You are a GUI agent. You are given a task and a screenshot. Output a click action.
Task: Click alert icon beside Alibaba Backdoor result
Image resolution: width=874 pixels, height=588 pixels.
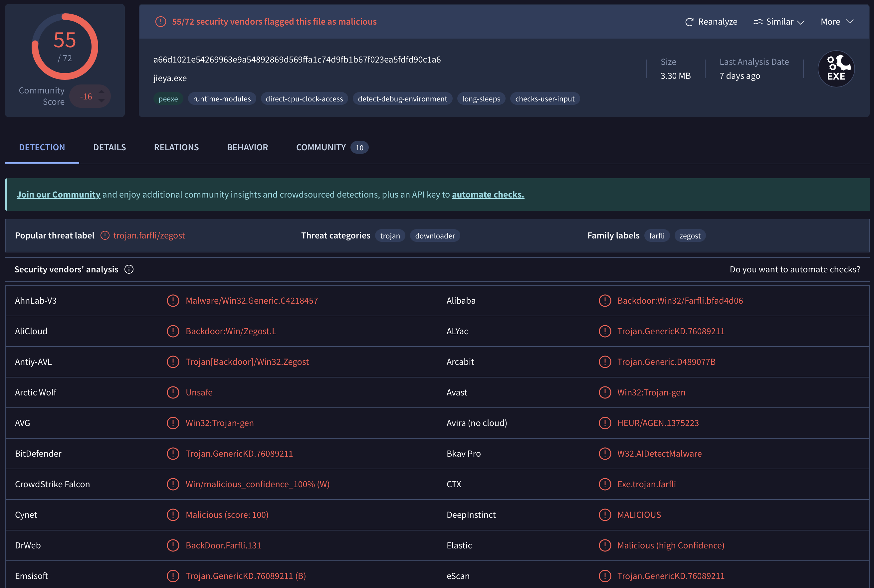(604, 300)
